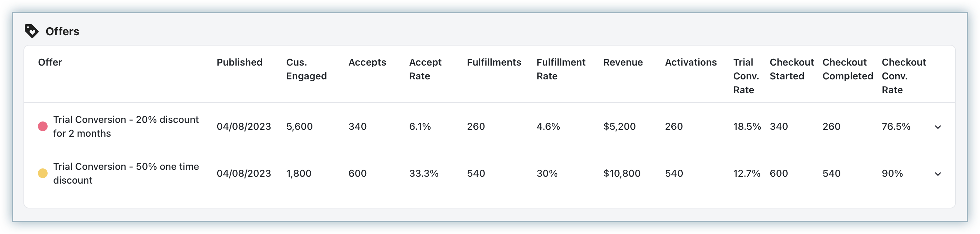Expand the 20% discount offer row chevron
Screen dimensions: 980x234
(x=938, y=127)
